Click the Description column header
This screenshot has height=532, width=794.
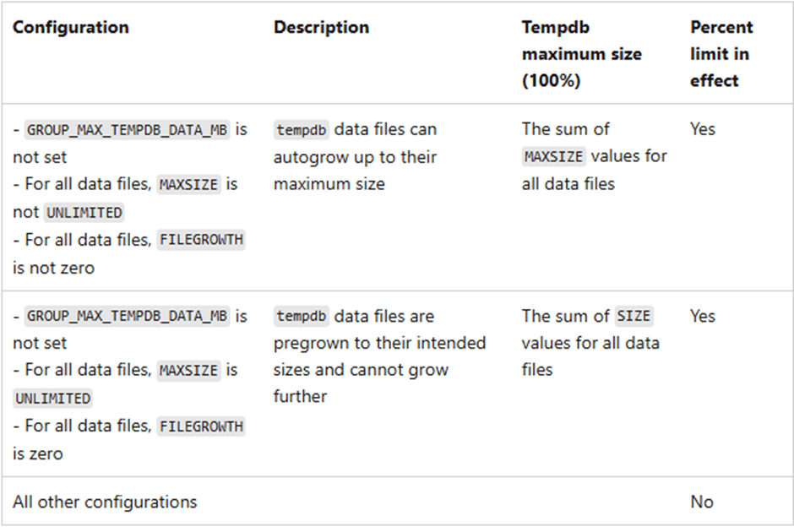pos(321,27)
